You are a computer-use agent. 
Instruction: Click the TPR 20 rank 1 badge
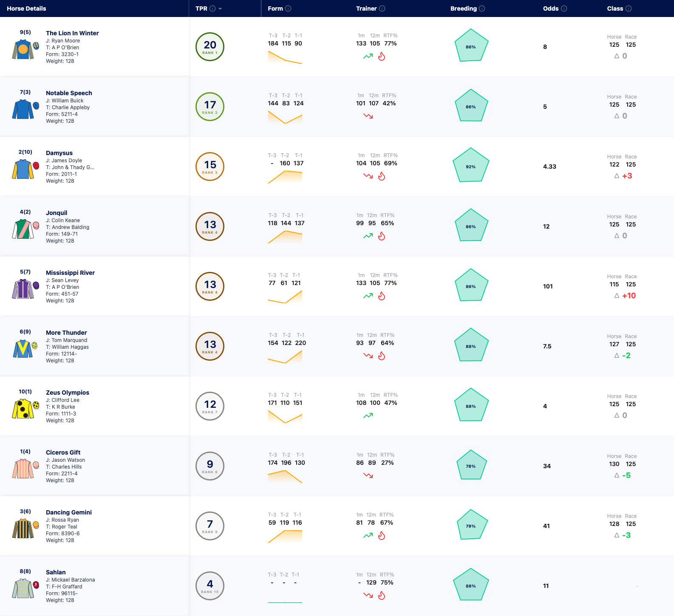pyautogui.click(x=210, y=47)
